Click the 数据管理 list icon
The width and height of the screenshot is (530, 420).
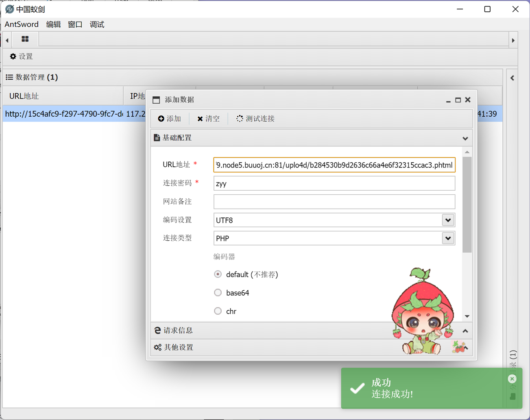pyautogui.click(x=9, y=77)
